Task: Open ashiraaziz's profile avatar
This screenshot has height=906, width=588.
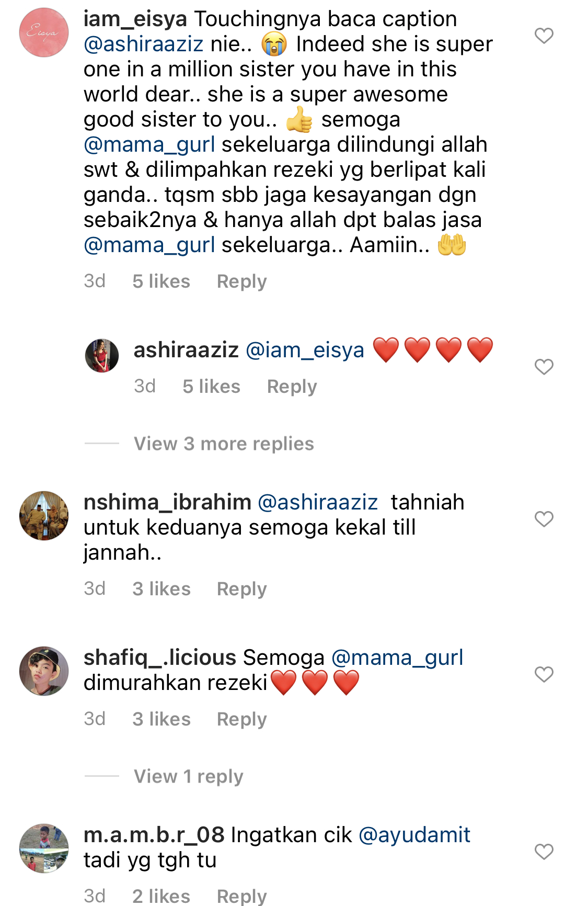Action: [102, 355]
